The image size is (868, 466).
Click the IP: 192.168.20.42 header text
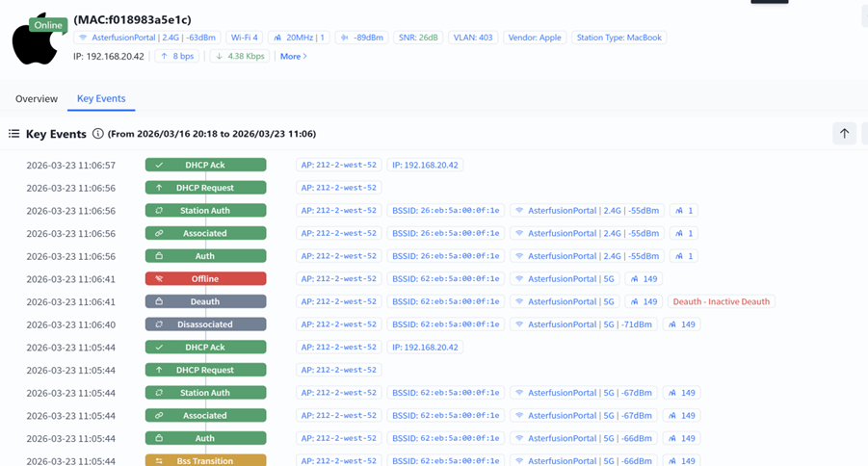click(x=109, y=56)
